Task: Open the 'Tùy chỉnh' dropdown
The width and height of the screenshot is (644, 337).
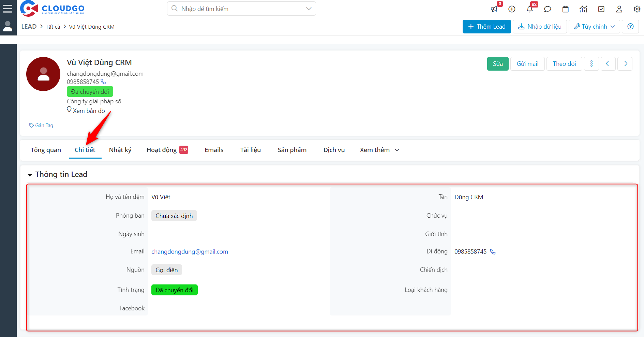Action: point(594,26)
